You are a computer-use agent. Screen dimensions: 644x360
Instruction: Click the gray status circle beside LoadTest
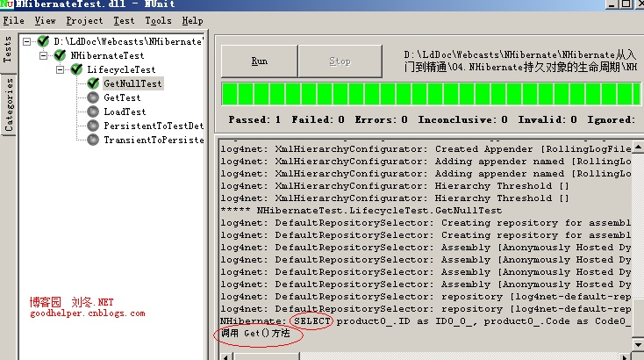click(93, 112)
